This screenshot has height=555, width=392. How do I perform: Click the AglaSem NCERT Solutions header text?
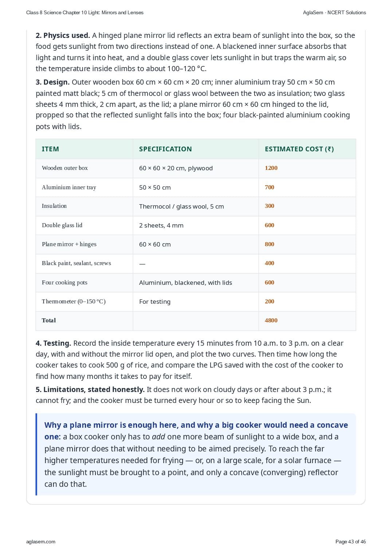click(x=334, y=12)
